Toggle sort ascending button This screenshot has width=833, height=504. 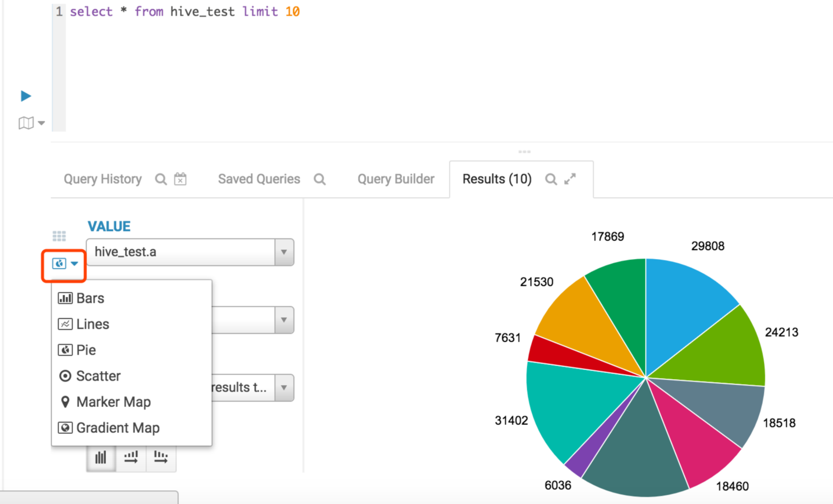click(131, 457)
